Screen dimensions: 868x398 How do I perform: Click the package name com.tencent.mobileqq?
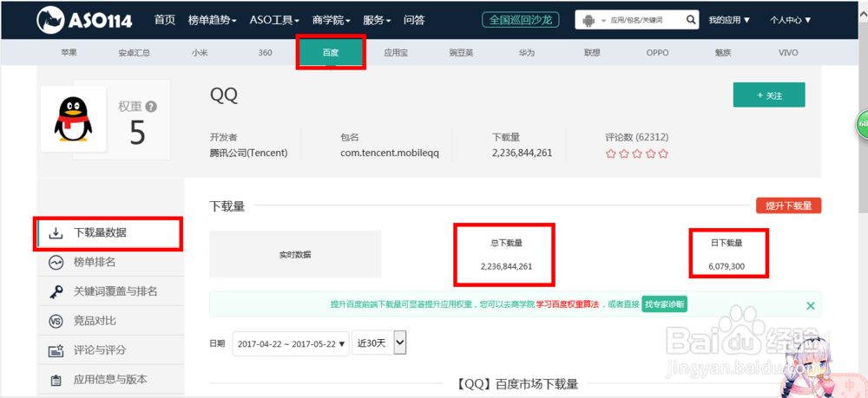[390, 153]
